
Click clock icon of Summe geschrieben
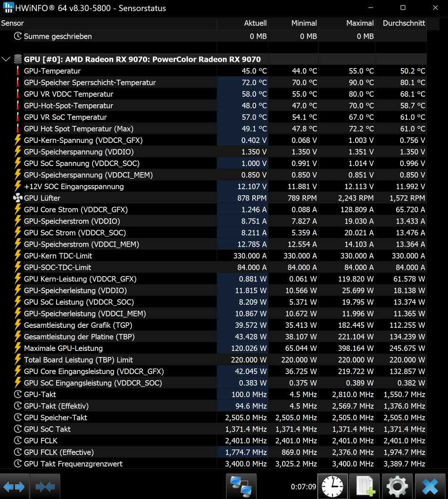click(18, 36)
